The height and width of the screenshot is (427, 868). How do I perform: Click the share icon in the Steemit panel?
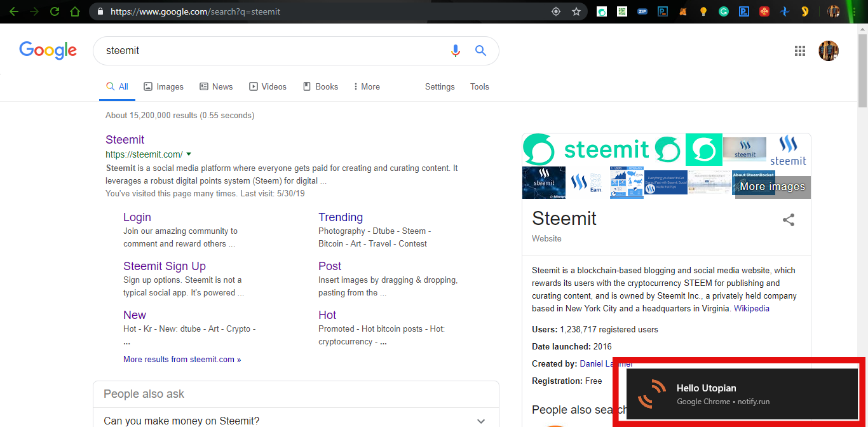pyautogui.click(x=789, y=220)
